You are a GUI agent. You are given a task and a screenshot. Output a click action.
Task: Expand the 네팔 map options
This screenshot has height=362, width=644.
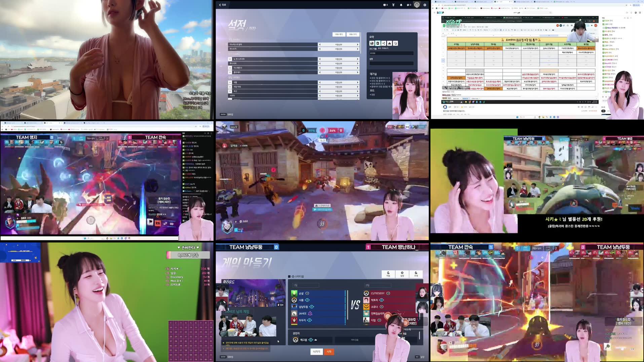click(x=230, y=82)
